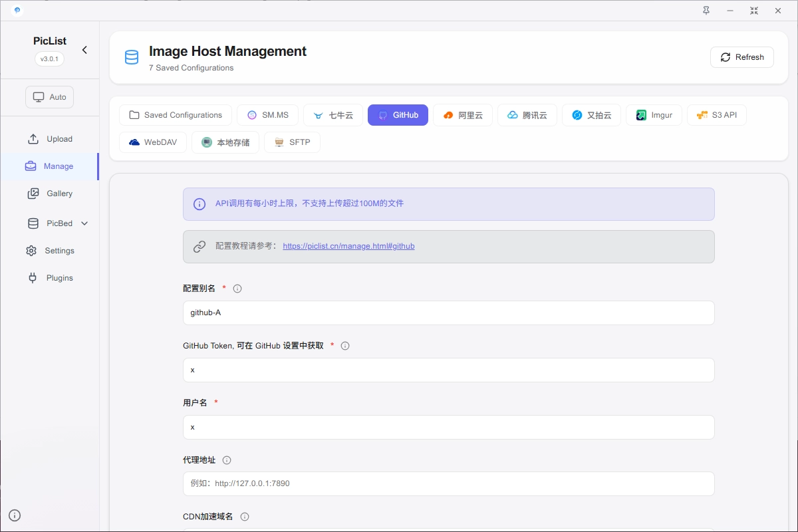Minimize the PicList window
This screenshot has width=798, height=532.
(730, 11)
